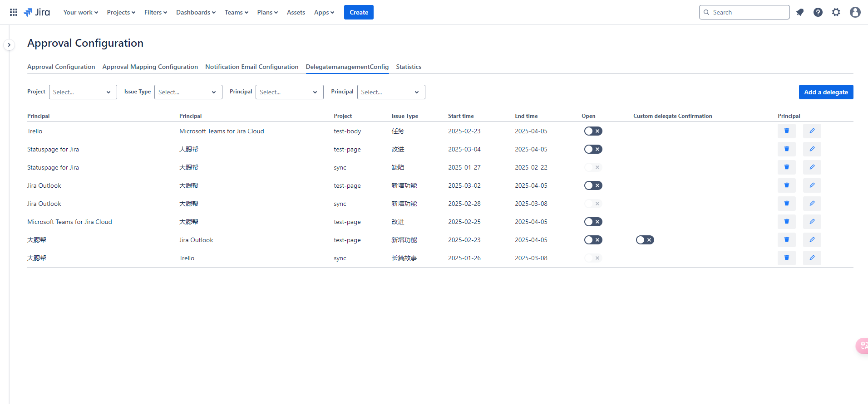868x404 pixels.
Task: Open the Issue Type filter dropdown
Action: click(x=188, y=92)
